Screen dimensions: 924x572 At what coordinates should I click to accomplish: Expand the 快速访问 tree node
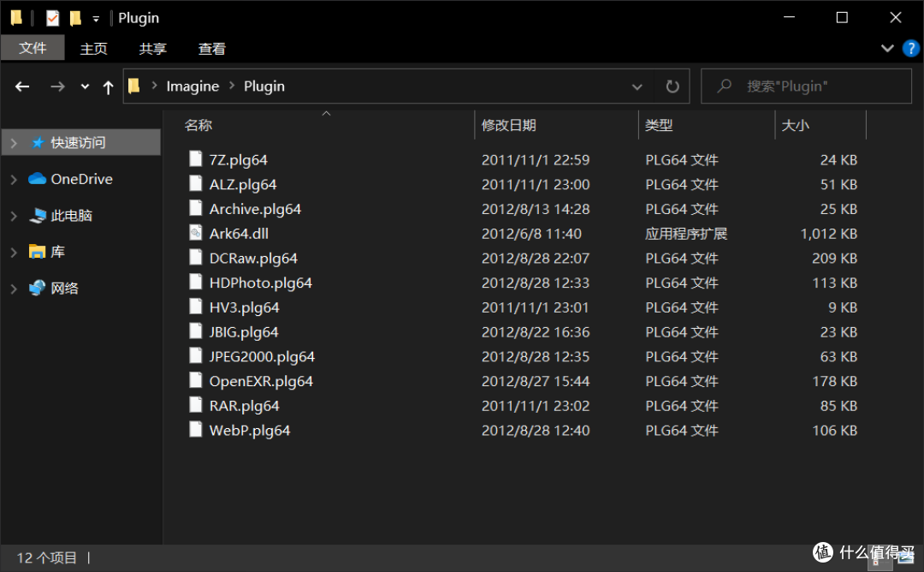[15, 143]
